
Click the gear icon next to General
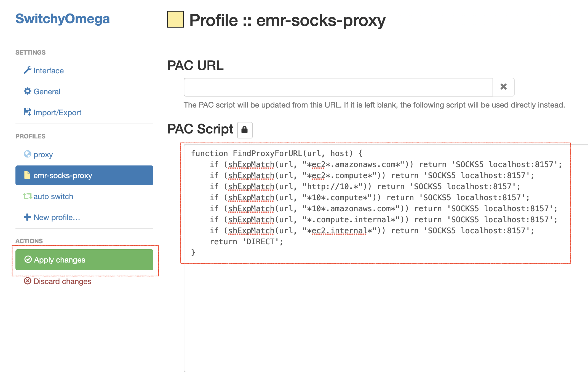click(x=28, y=91)
